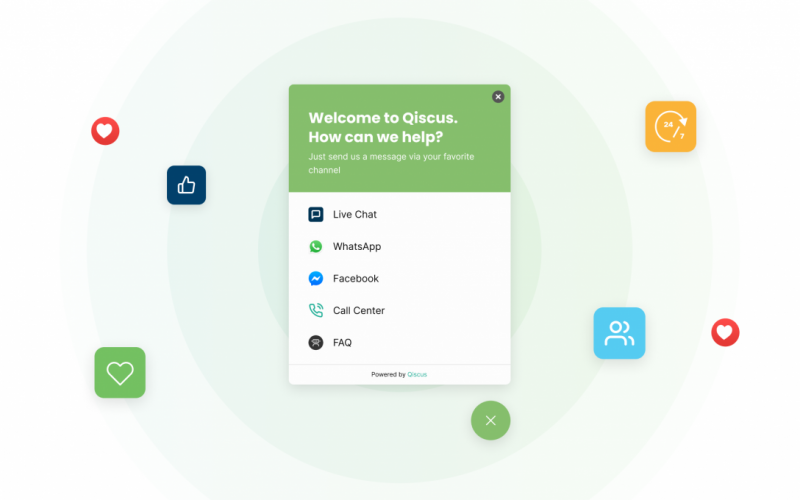Viewport: 800px width, 500px height.
Task: Click the Call Center phone icon
Action: point(316,311)
